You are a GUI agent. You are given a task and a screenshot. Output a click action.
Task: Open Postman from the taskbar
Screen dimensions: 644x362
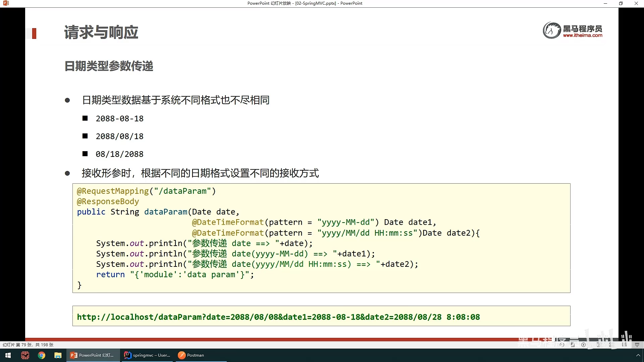[x=191, y=355]
